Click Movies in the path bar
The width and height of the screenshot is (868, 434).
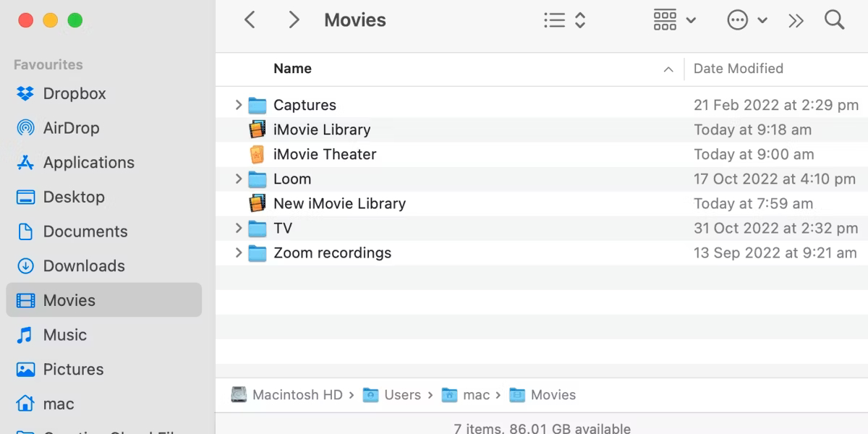tap(542, 395)
